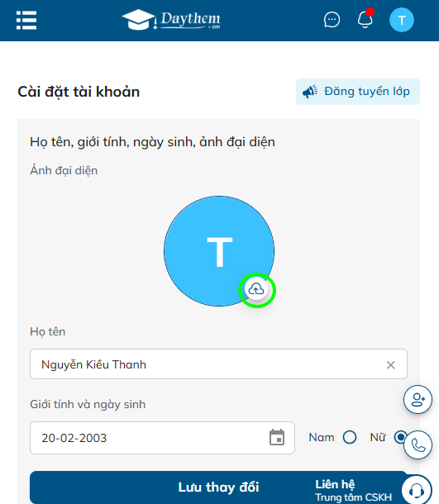
Task: Click the Lưu thay đổi button
Action: (x=219, y=487)
